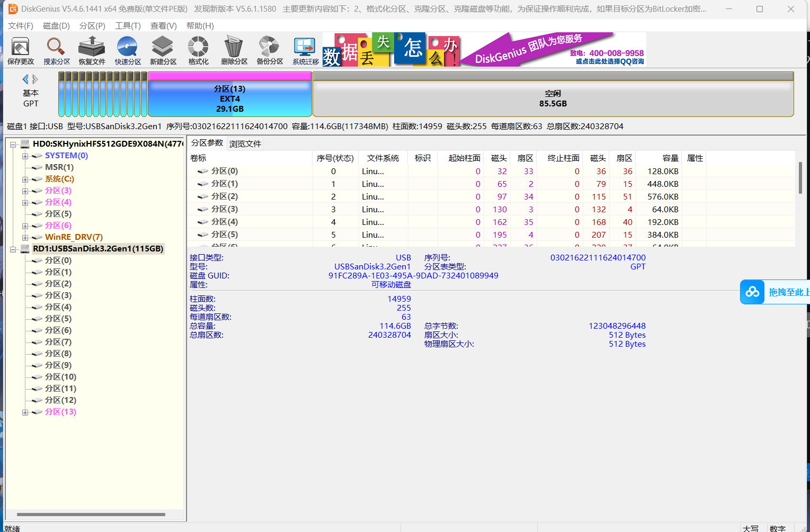The width and height of the screenshot is (810, 532).
Task: Select 分区(5) under HD0 in tree
Action: pos(58,214)
